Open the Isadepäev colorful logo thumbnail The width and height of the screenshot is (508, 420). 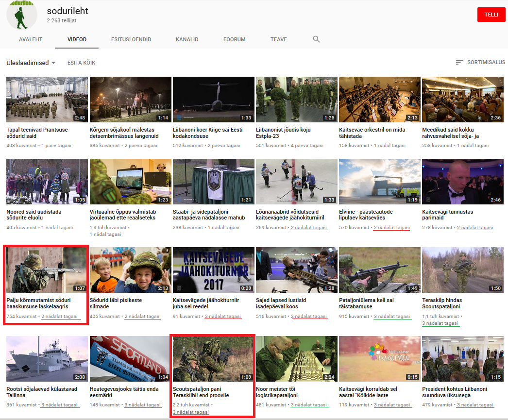pos(379,359)
